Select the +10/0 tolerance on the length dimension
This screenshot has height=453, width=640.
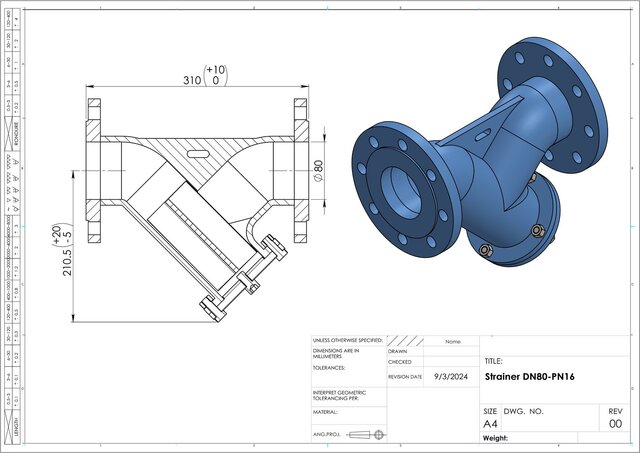[215, 77]
